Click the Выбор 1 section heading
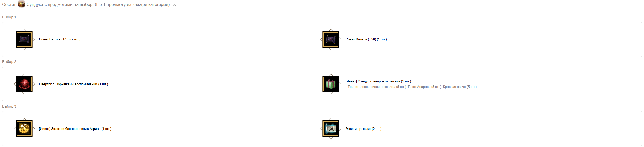The width and height of the screenshot is (644, 147). pyautogui.click(x=9, y=17)
